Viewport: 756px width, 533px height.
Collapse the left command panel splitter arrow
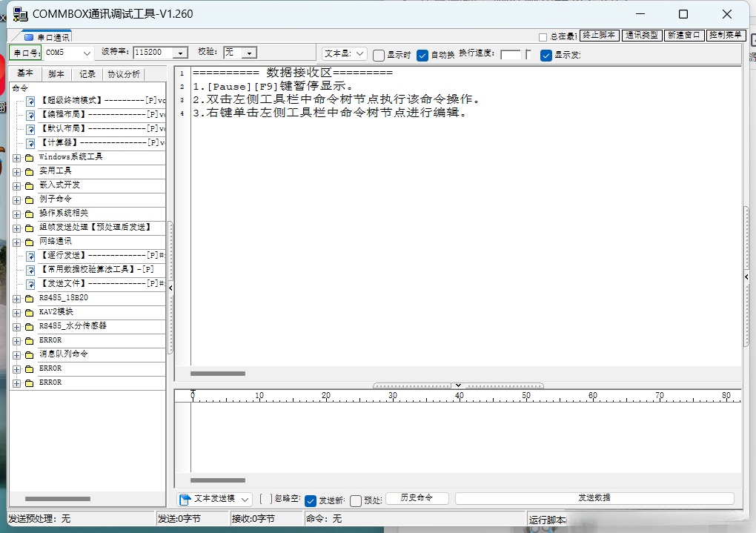point(170,288)
